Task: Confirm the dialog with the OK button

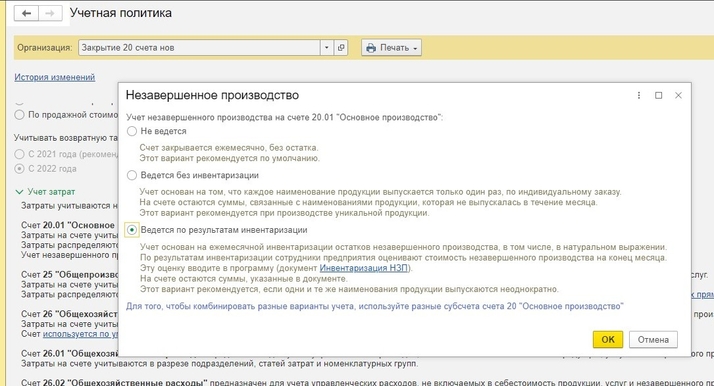Action: click(x=608, y=340)
